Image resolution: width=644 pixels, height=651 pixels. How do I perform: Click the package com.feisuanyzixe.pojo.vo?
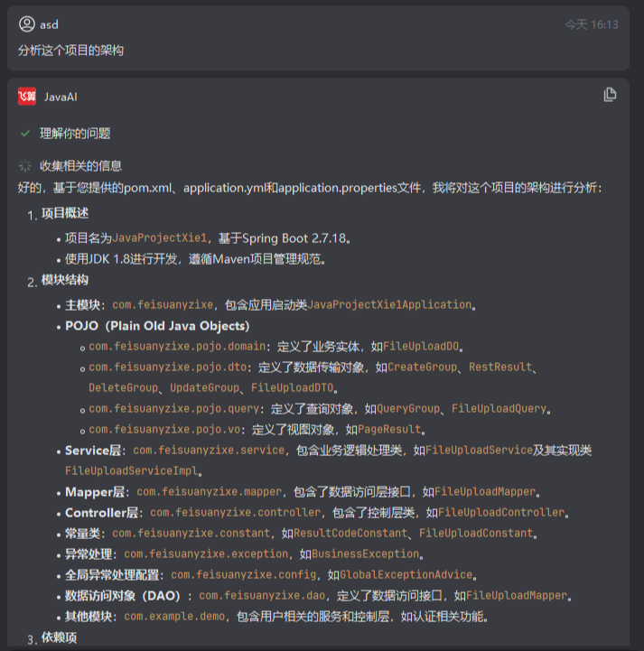tap(164, 429)
